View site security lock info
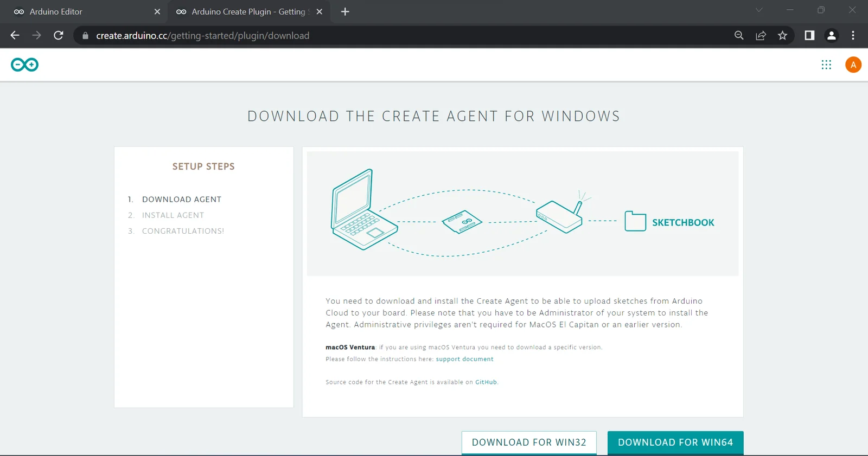This screenshot has width=868, height=456. pyautogui.click(x=85, y=36)
